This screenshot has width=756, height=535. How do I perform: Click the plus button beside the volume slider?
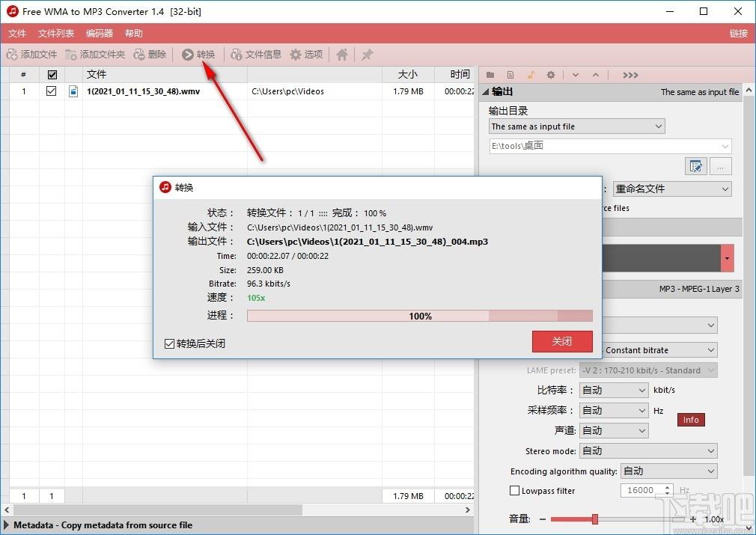(x=693, y=519)
